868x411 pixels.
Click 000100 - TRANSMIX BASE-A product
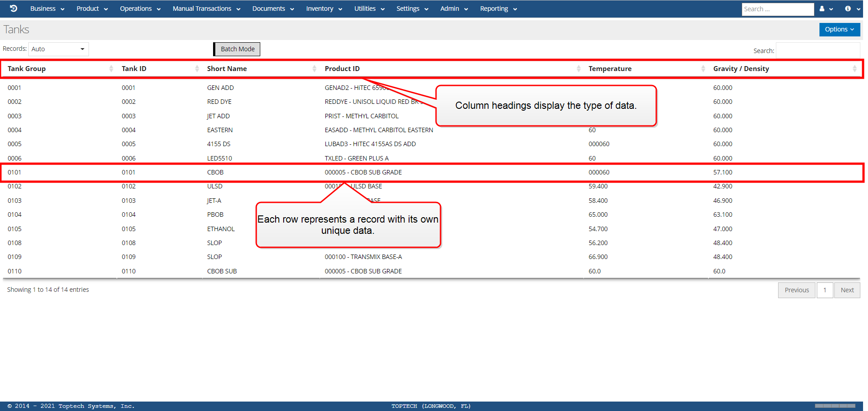(363, 257)
